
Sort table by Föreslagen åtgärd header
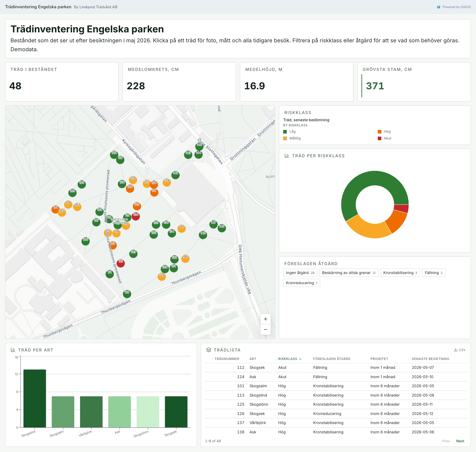click(332, 359)
